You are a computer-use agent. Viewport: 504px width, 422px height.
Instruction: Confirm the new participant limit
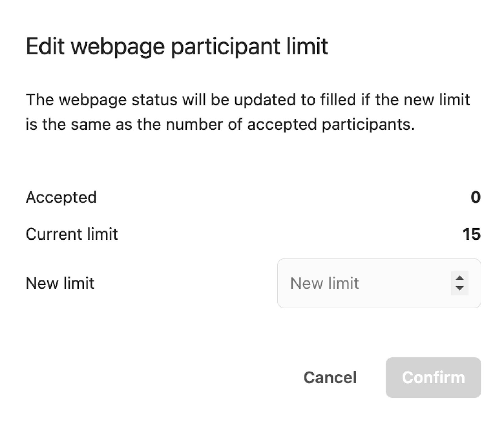click(433, 377)
